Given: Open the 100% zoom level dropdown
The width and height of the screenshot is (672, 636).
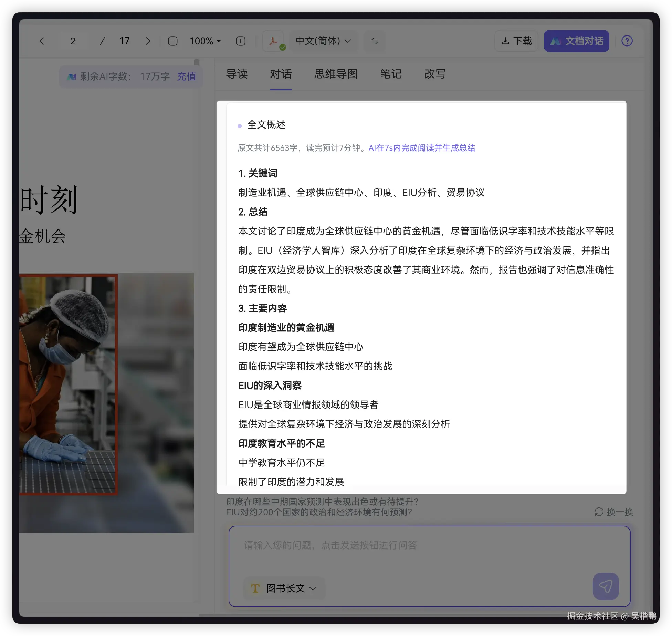Looking at the screenshot, I should [x=205, y=41].
